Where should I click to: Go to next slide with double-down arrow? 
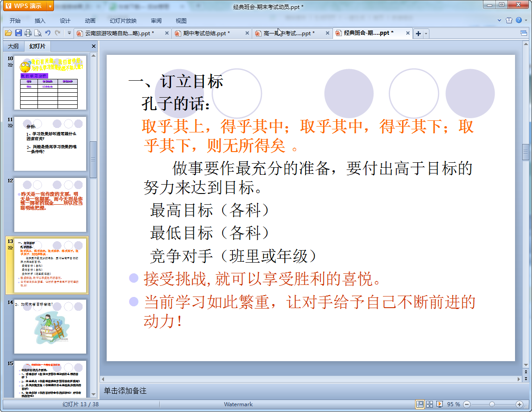[526, 379]
